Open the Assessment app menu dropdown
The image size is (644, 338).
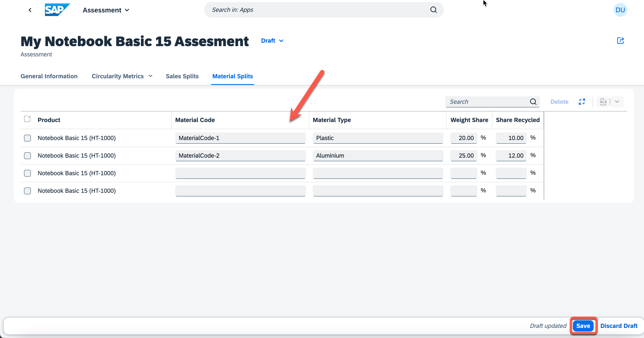coord(106,10)
